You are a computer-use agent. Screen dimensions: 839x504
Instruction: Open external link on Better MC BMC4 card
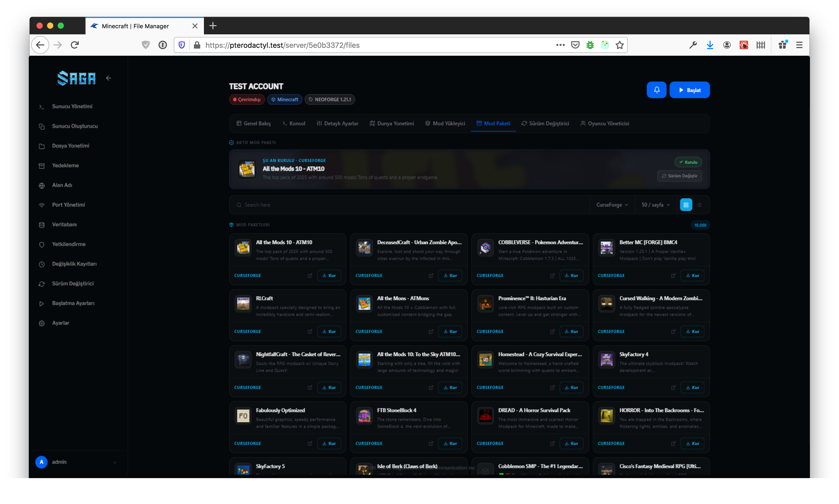pyautogui.click(x=673, y=276)
